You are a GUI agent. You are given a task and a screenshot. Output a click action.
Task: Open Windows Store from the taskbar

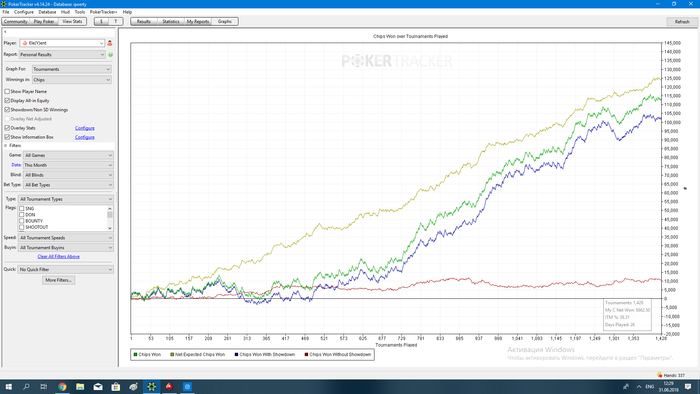[116, 387]
